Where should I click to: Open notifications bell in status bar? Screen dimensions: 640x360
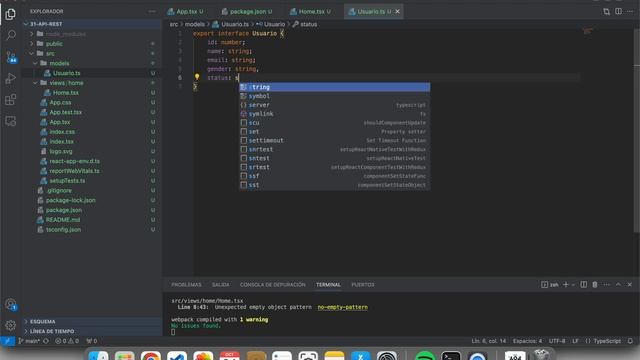point(630,341)
